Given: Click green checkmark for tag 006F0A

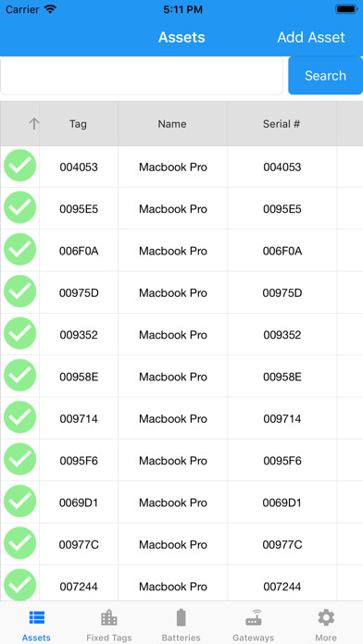Looking at the screenshot, I should [19, 249].
